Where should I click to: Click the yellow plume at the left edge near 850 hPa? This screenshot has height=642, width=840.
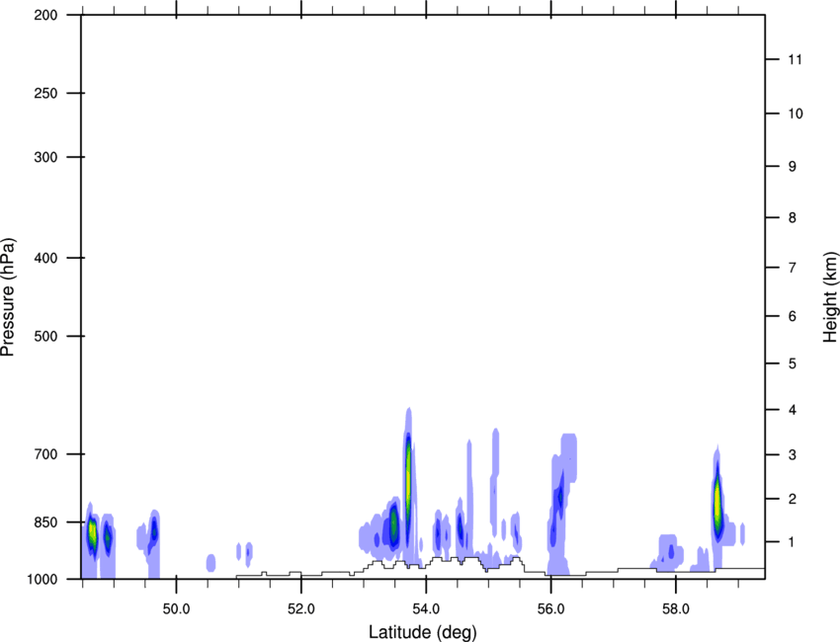[x=92, y=532]
